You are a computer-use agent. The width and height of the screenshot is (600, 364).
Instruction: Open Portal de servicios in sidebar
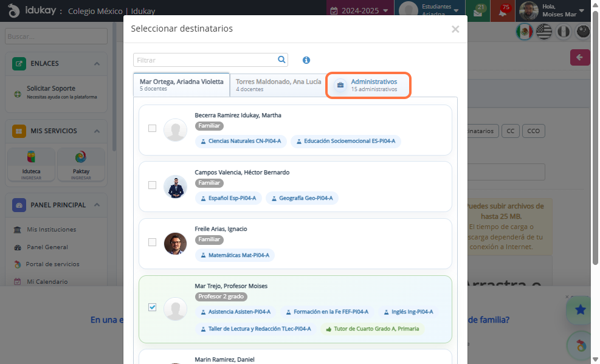point(52,264)
